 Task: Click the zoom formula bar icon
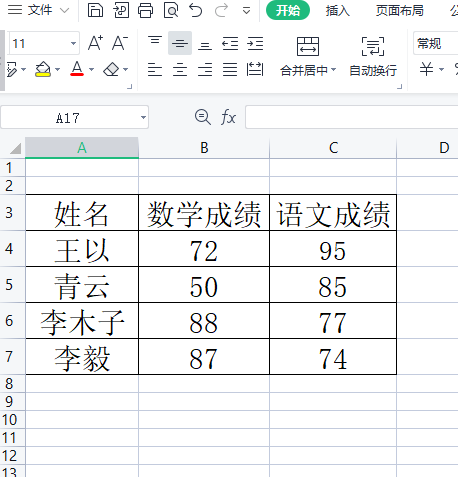click(203, 117)
